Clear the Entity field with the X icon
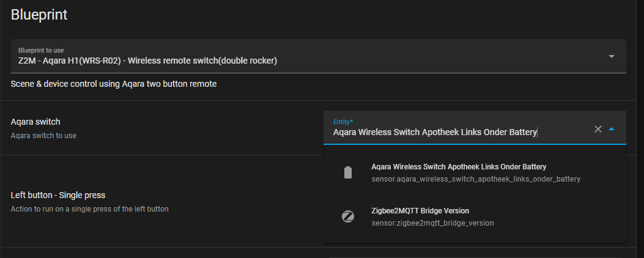This screenshot has height=258, width=644. click(598, 129)
